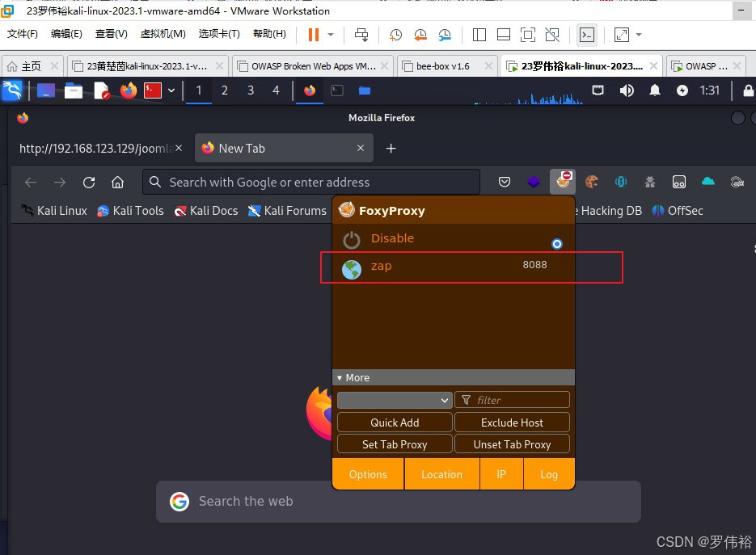The height and width of the screenshot is (555, 756).
Task: Open the OffSec bookmark
Action: coord(678,211)
